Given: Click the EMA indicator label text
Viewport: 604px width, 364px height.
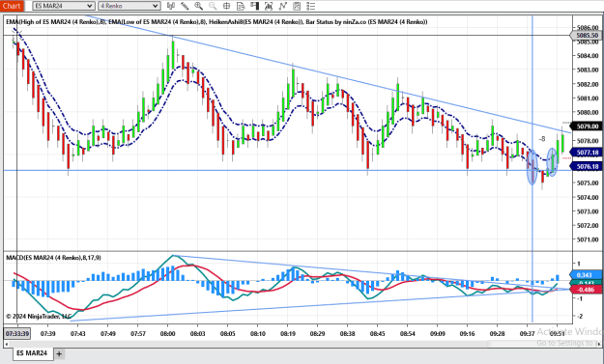Looking at the screenshot, I should [x=216, y=22].
